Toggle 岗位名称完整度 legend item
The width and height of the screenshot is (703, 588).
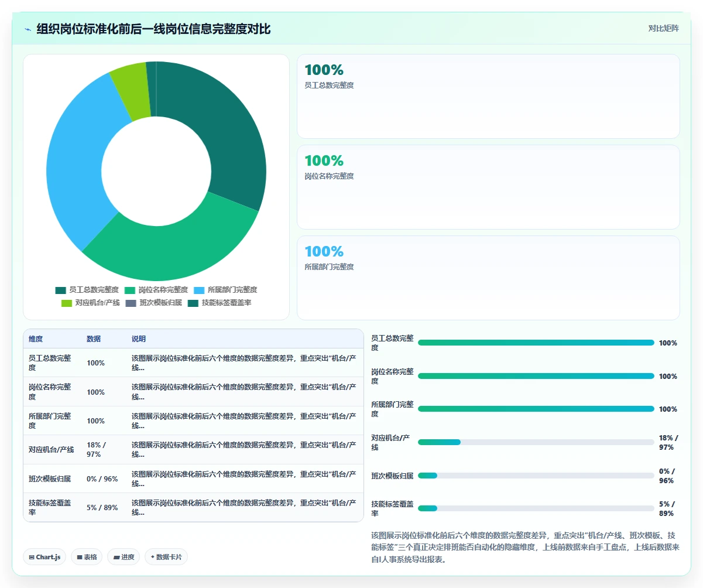[156, 290]
